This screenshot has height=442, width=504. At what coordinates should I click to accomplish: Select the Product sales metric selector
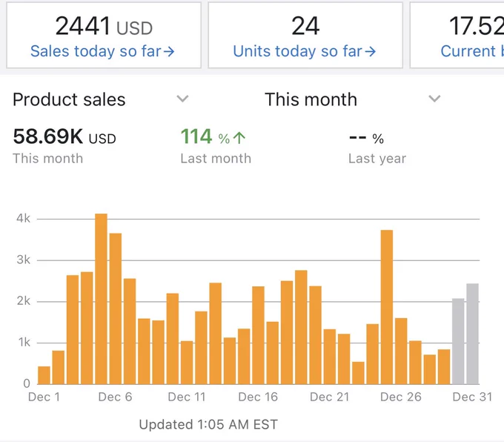[x=101, y=99]
